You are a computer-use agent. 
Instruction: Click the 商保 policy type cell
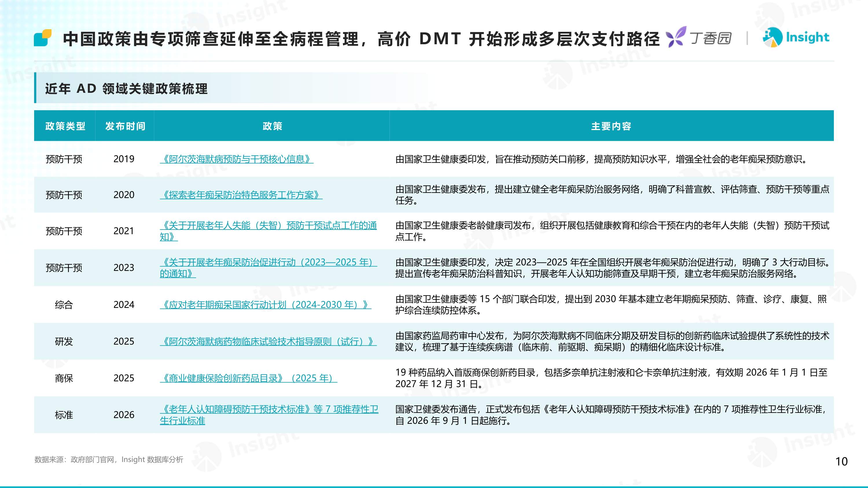tap(64, 378)
